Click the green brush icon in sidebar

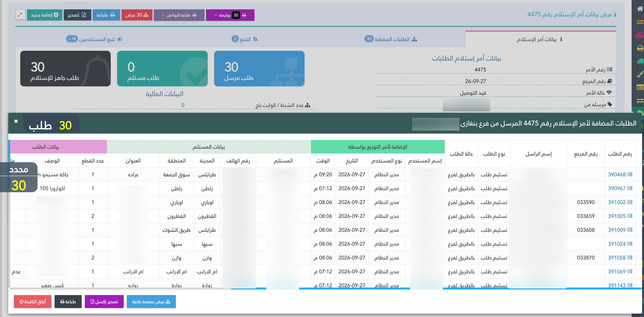(640, 74)
